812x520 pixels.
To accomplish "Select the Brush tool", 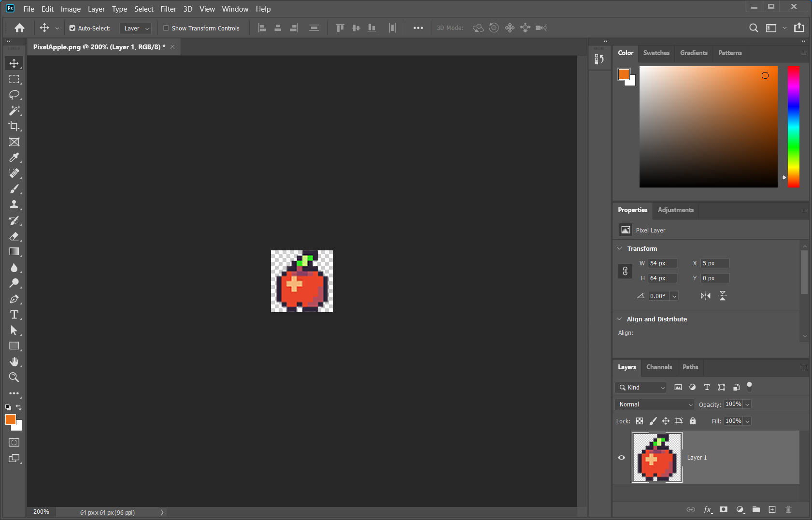I will 14,189.
